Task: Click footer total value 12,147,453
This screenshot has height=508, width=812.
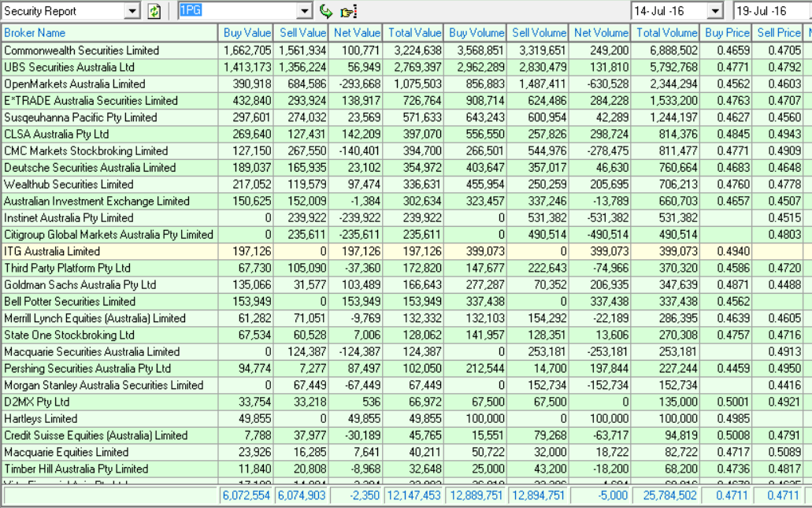Action: click(413, 495)
